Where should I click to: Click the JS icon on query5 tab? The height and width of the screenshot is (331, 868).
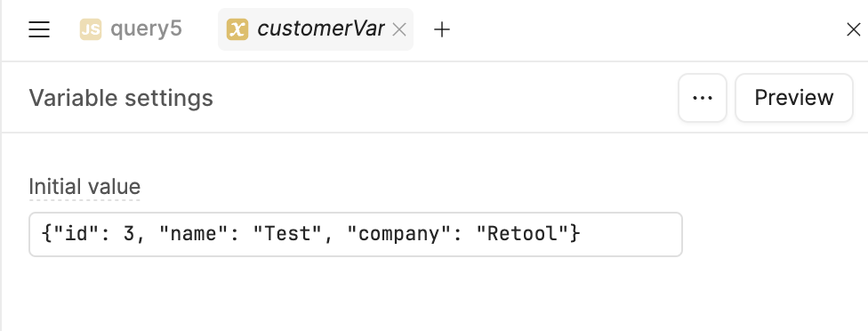pyautogui.click(x=91, y=29)
